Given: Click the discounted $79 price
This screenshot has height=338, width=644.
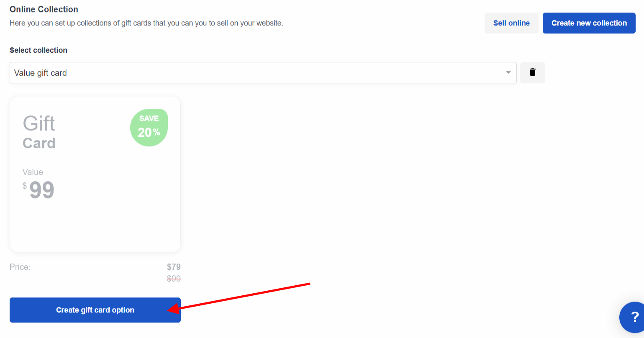Looking at the screenshot, I should pos(174,267).
